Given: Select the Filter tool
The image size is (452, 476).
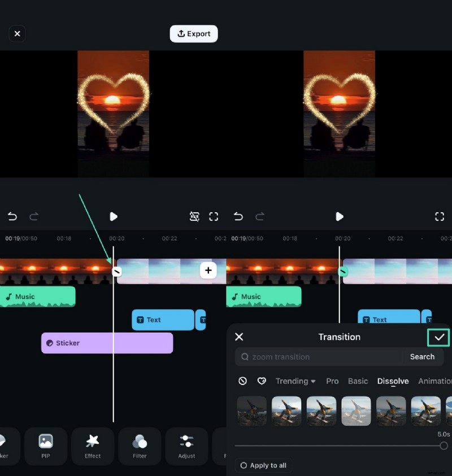Looking at the screenshot, I should point(140,446).
